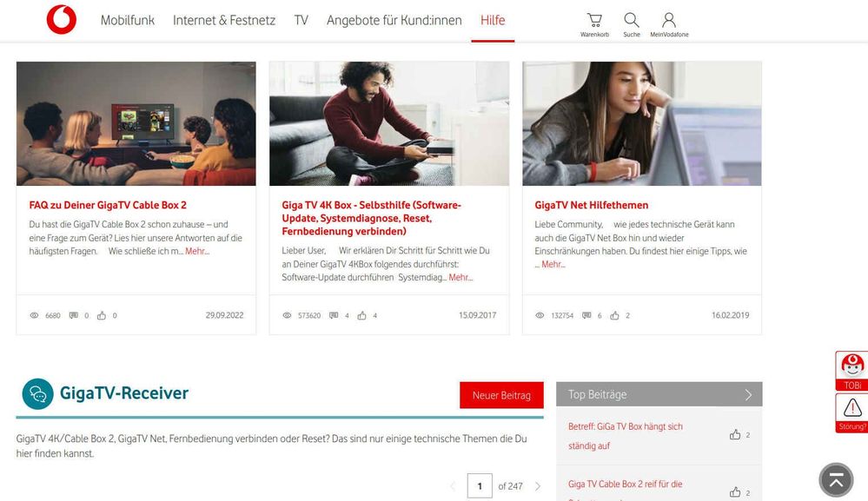This screenshot has width=868, height=501.
Task: Click thumbs-up on GiGa TV Box hängt post
Action: (734, 435)
